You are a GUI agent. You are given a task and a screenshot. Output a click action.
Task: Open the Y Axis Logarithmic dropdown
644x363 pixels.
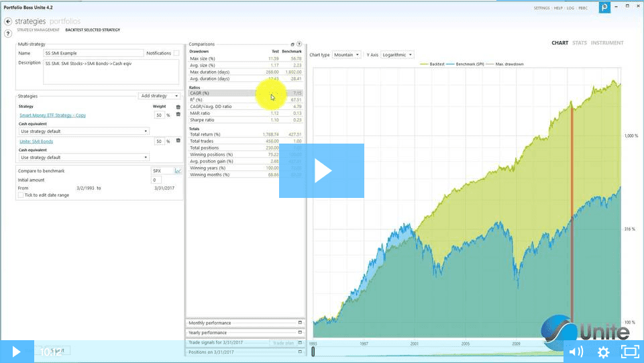[397, 54]
